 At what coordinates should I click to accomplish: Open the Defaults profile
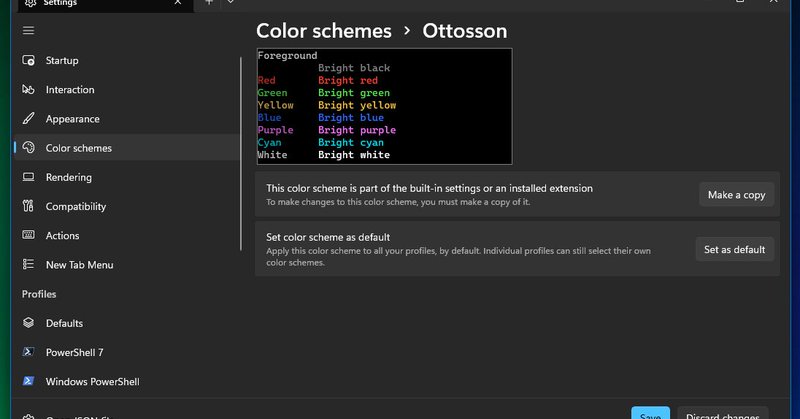[128, 323]
